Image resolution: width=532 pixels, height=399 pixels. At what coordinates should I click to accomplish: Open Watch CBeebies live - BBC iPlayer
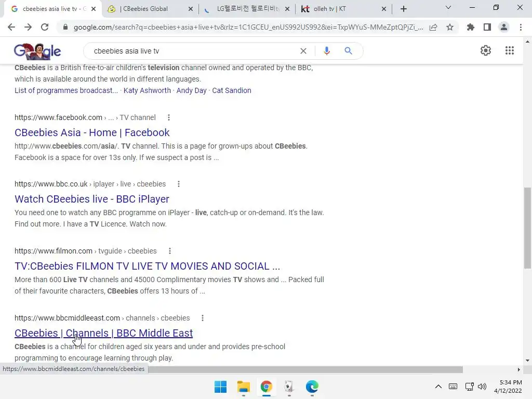pyautogui.click(x=91, y=199)
